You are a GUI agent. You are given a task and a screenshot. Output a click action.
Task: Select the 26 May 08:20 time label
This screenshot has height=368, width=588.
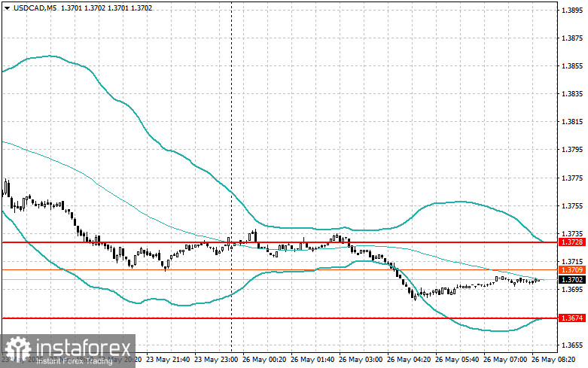coord(553,360)
